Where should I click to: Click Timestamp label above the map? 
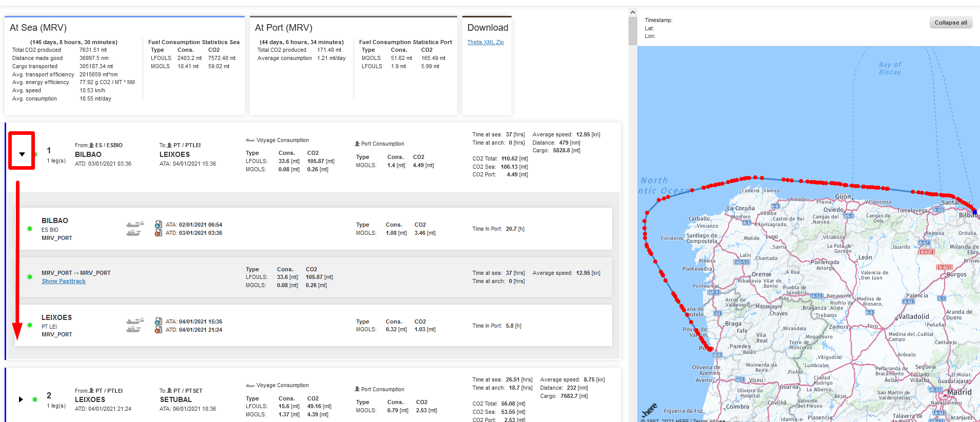tap(658, 20)
